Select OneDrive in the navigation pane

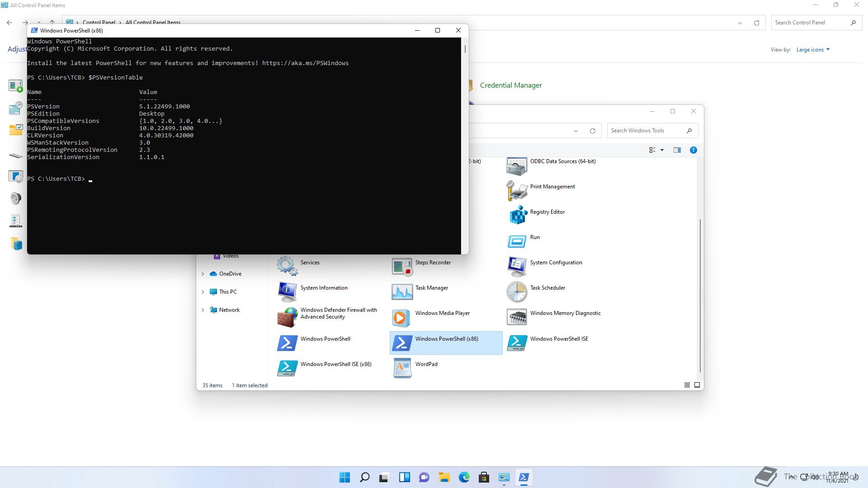tap(230, 274)
